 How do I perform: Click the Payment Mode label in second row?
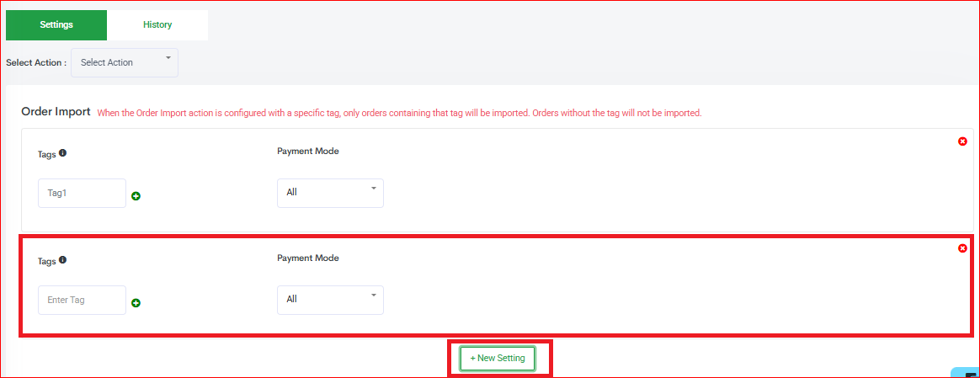tap(307, 258)
